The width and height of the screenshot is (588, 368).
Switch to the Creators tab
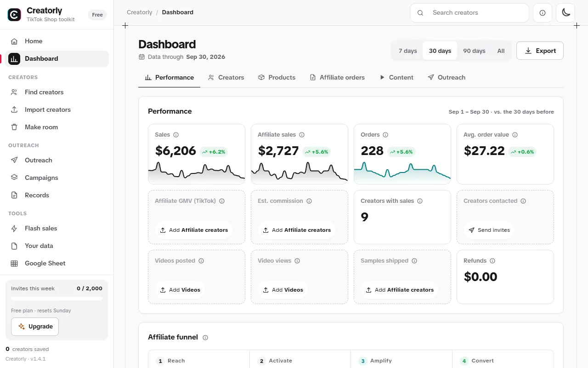[x=226, y=77]
